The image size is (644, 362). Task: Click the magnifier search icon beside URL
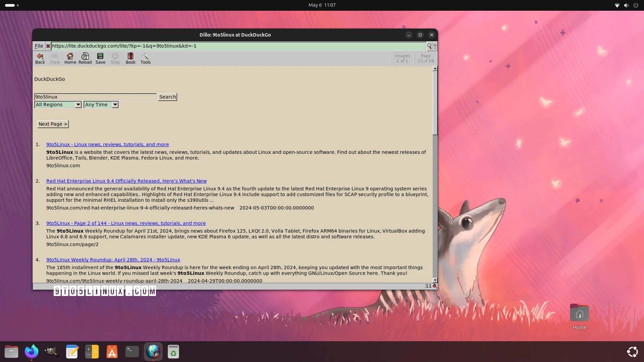pos(429,46)
